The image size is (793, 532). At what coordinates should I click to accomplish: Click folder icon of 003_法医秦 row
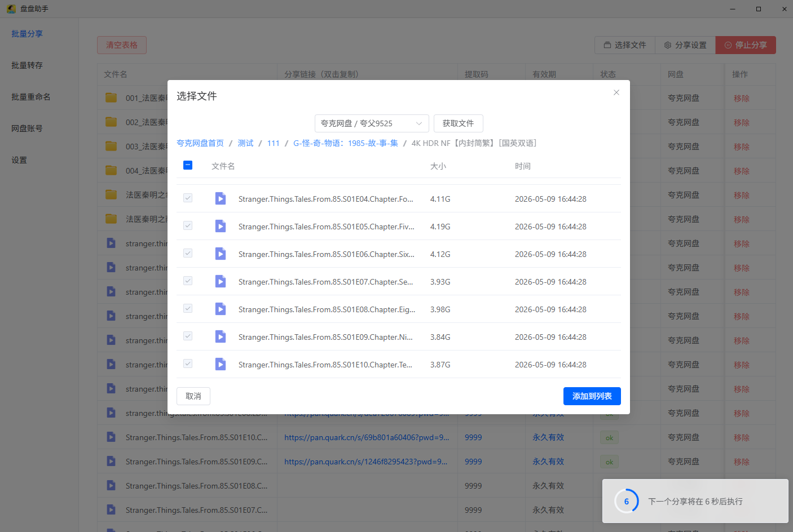(111, 146)
